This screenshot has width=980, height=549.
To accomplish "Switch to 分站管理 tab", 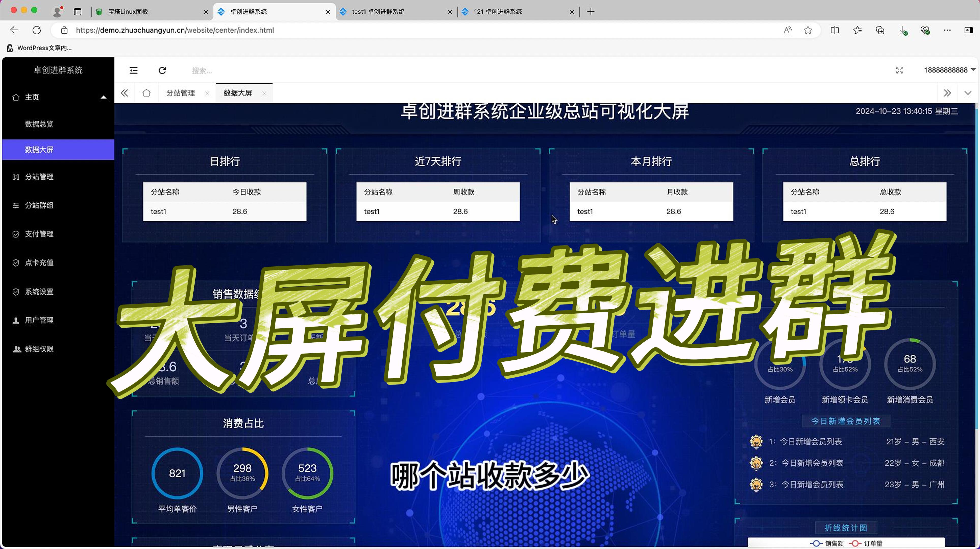I will pyautogui.click(x=181, y=93).
